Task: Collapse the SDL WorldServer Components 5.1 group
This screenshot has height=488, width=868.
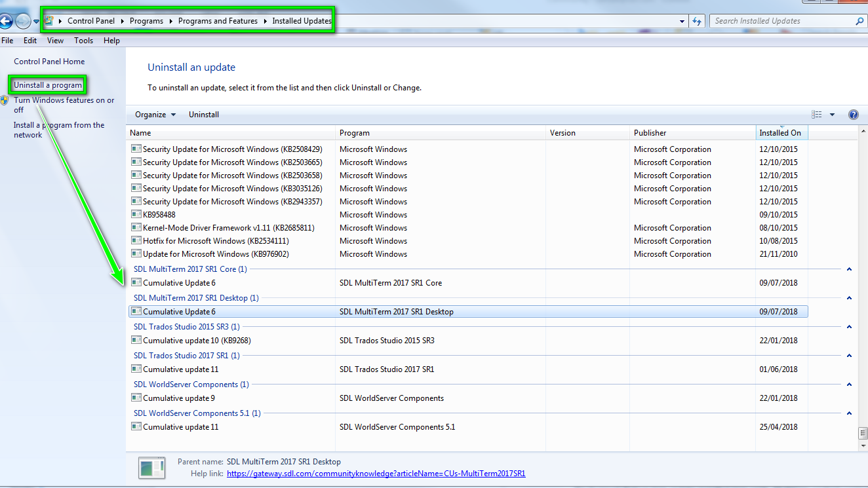Action: coord(849,413)
